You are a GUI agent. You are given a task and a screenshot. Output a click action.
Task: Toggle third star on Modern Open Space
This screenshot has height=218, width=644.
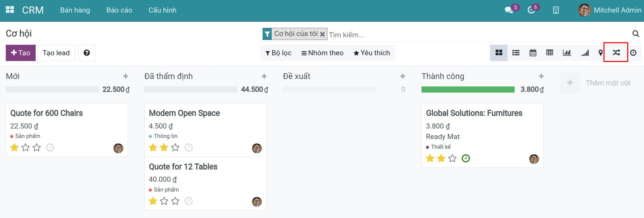(x=175, y=147)
